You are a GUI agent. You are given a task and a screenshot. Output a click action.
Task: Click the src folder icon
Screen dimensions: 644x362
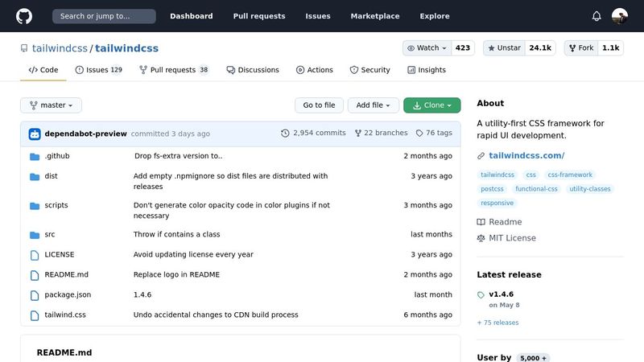[35, 235]
